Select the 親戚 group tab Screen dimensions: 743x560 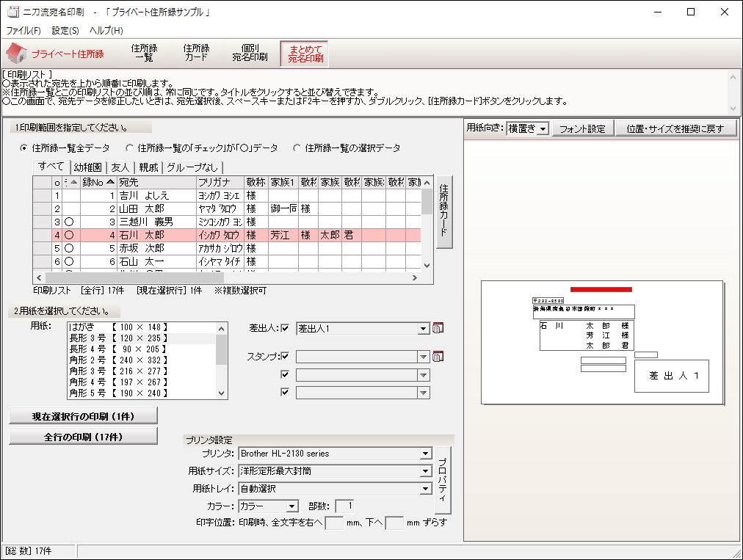(x=148, y=167)
